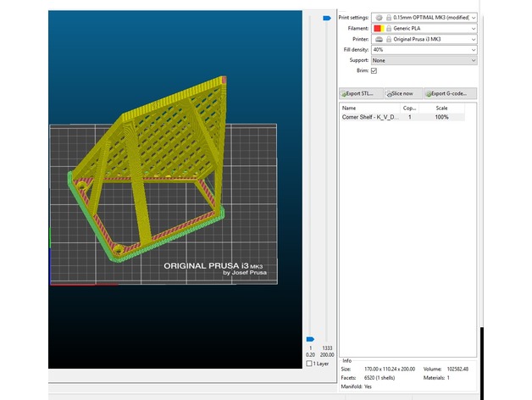Open the Filament Generic PLA dropdown

[424, 29]
